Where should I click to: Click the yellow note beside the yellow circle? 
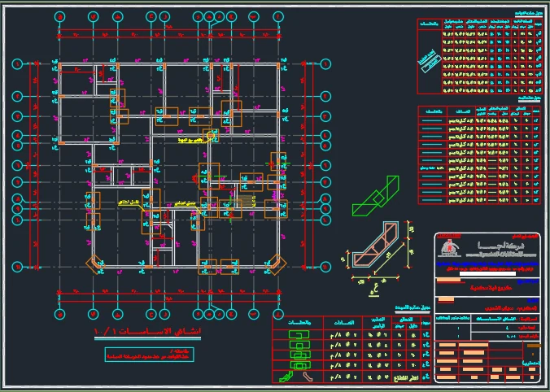(x=190, y=140)
